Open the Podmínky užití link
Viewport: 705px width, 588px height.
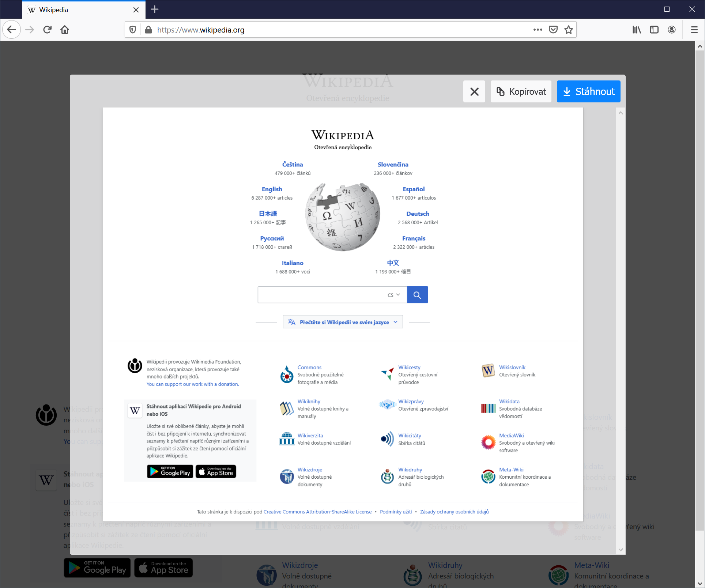(x=396, y=512)
